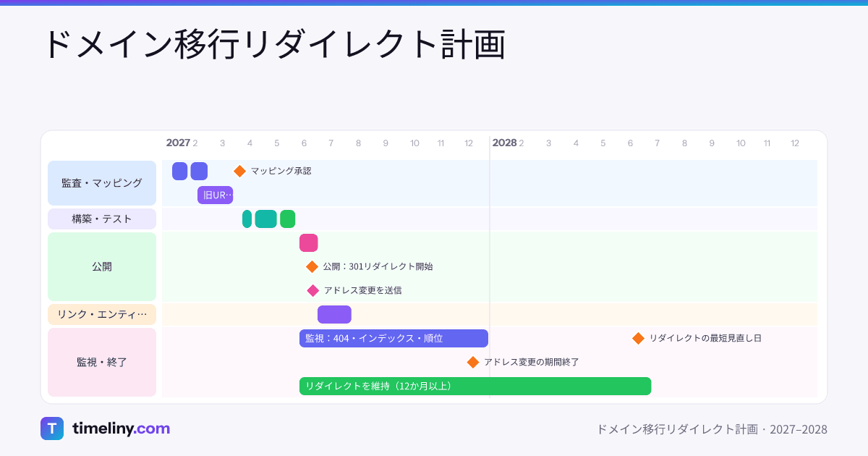Click the マッピング承認 label text

click(281, 171)
